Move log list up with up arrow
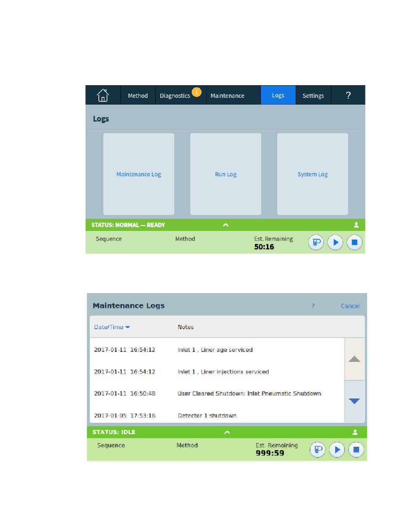This screenshot has width=399, height=532. click(x=354, y=359)
